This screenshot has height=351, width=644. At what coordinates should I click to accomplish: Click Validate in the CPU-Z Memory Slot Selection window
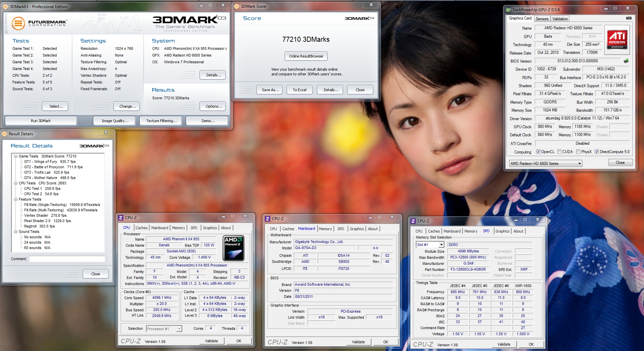pos(504,344)
